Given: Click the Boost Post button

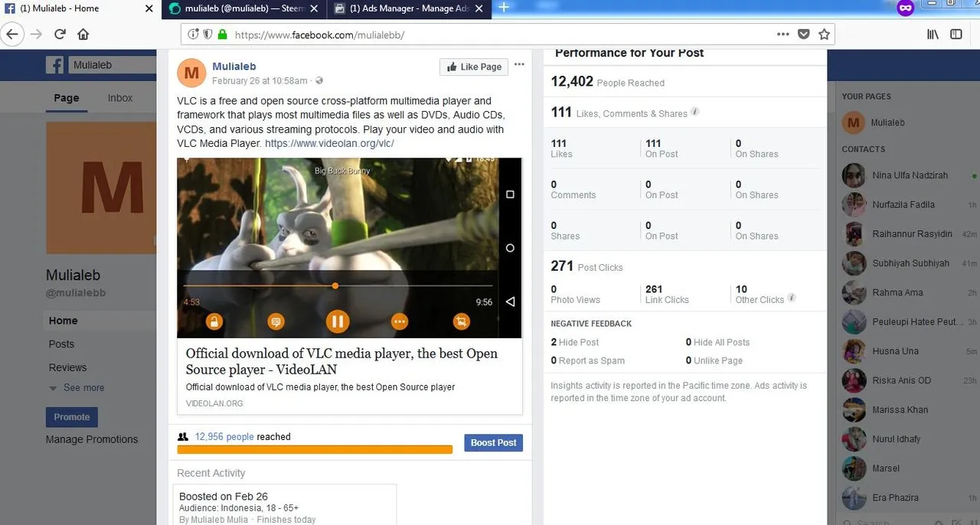Looking at the screenshot, I should click(494, 442).
